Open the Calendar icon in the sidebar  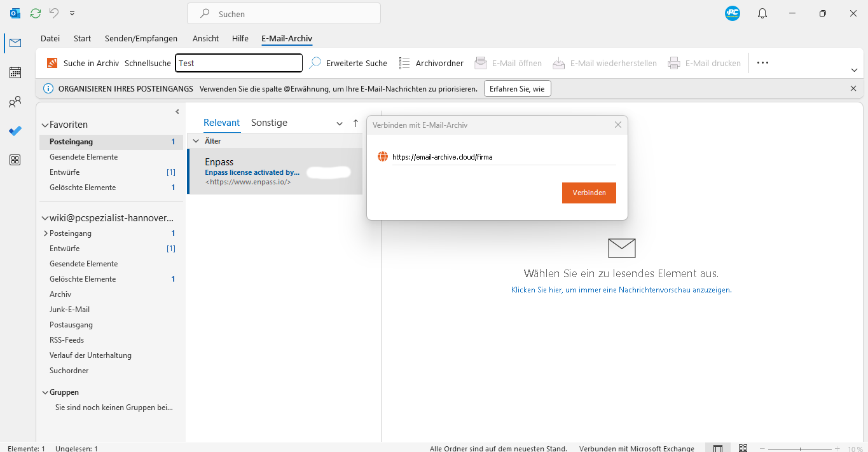pyautogui.click(x=15, y=72)
